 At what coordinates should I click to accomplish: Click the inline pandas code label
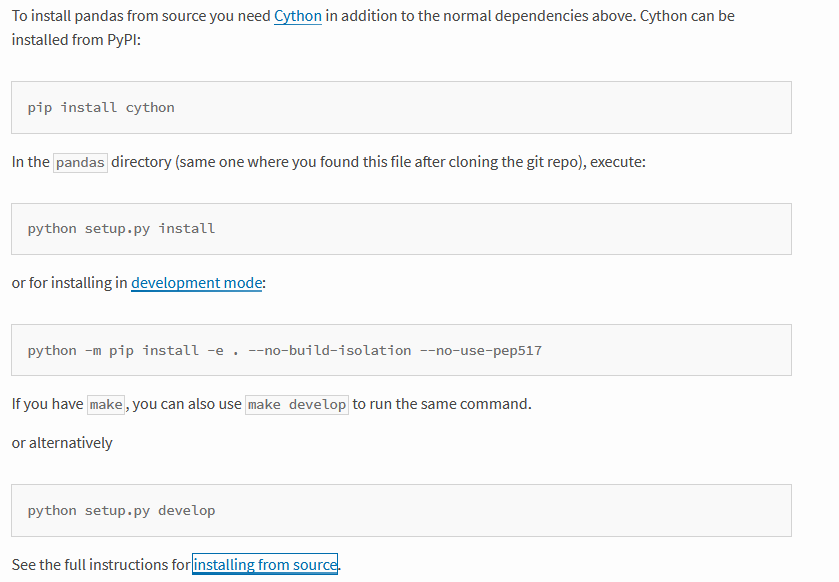(80, 162)
